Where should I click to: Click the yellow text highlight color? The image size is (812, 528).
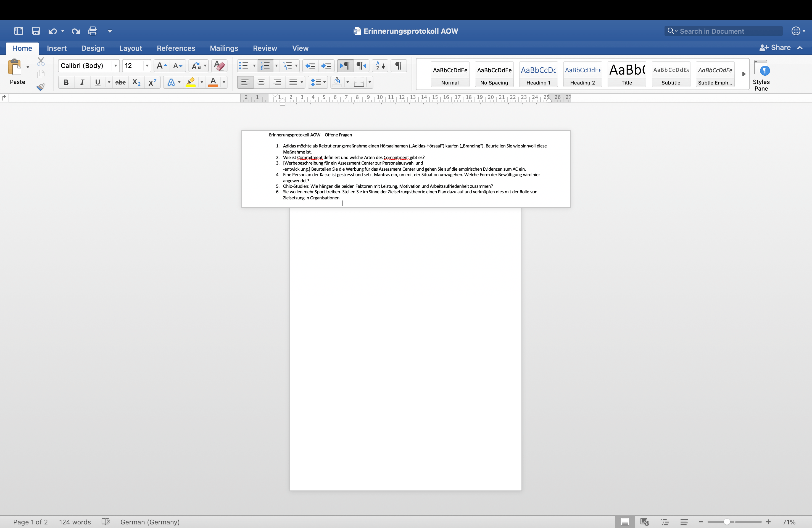tap(191, 82)
